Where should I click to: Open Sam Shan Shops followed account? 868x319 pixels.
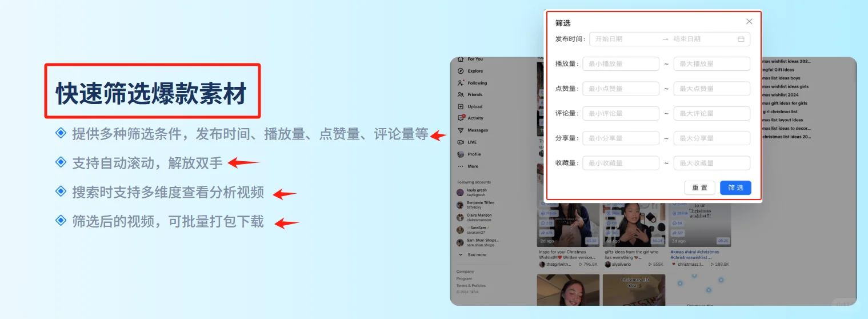click(478, 242)
